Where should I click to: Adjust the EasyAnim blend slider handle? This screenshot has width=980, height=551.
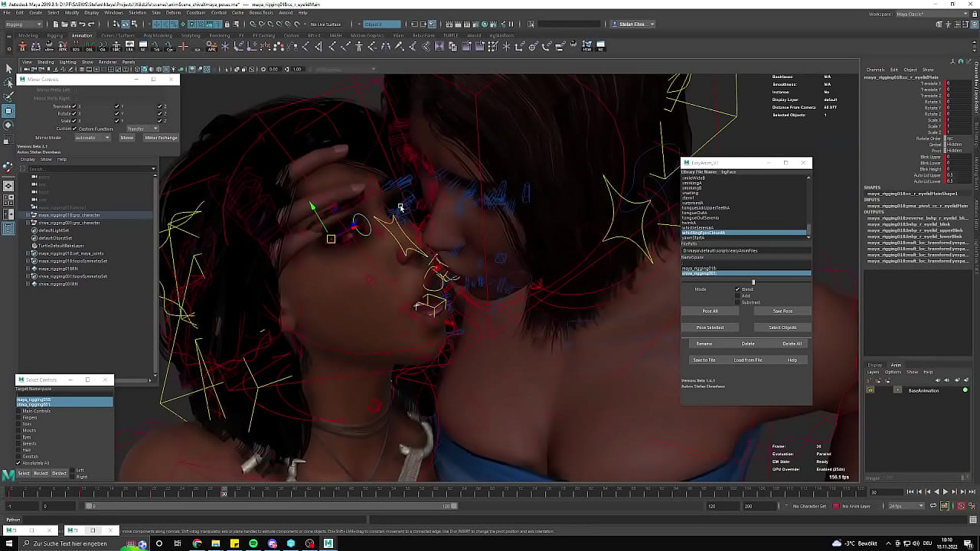[x=753, y=282]
